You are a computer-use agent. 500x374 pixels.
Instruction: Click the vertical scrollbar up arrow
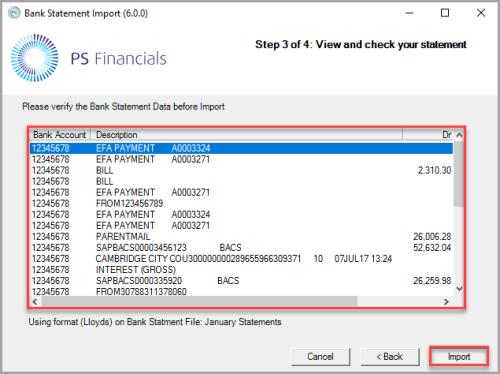pyautogui.click(x=459, y=135)
